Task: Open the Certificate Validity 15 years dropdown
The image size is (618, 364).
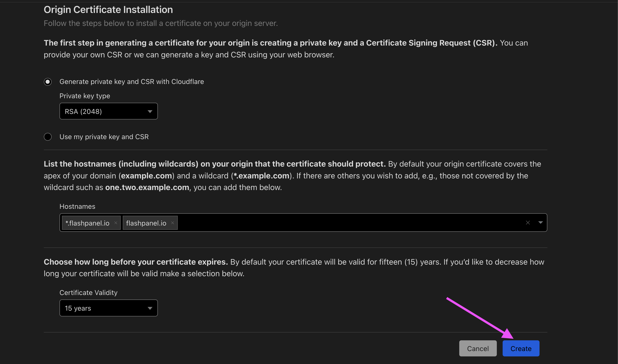Action: (x=108, y=308)
